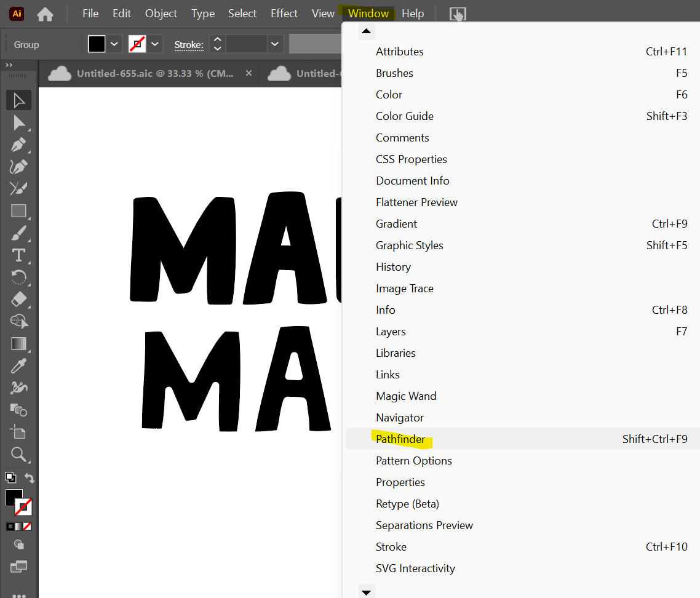Image resolution: width=700 pixels, height=598 pixels.
Task: Click the Home icon
Action: pyautogui.click(x=45, y=14)
